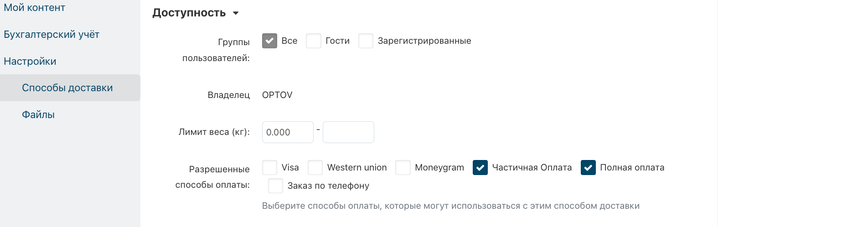Enable Western union payment method

315,168
